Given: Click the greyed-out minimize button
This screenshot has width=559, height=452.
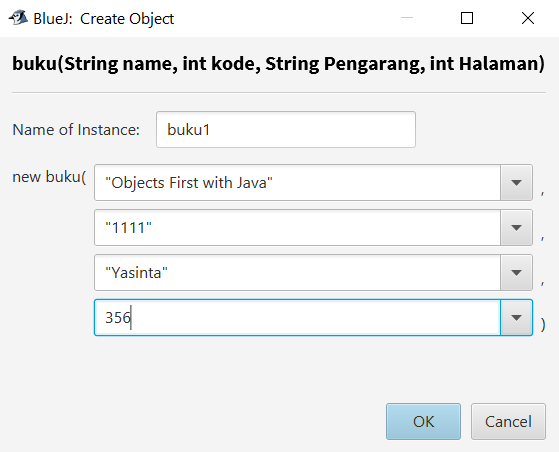Looking at the screenshot, I should click(x=407, y=17).
